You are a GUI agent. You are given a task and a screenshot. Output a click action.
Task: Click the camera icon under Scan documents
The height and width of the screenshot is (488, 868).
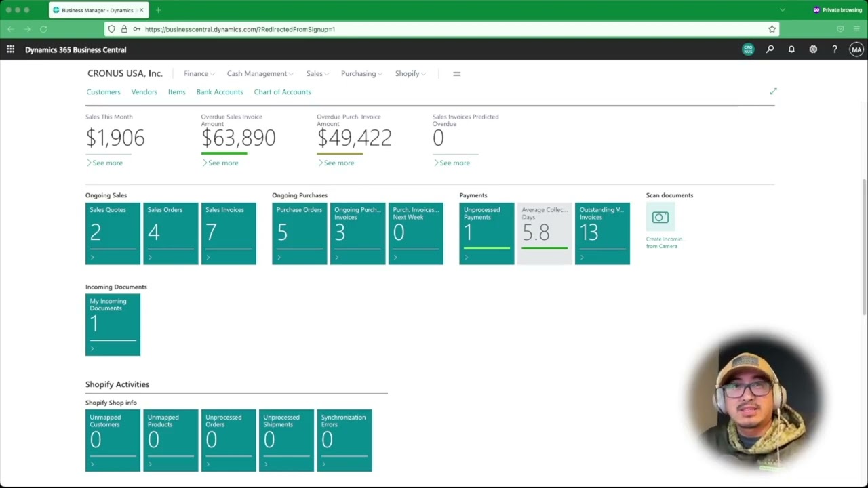pyautogui.click(x=660, y=218)
